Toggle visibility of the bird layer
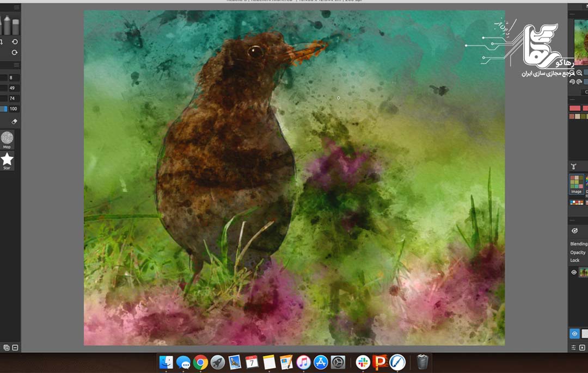Screen dimensions: 588x373 [x=574, y=272]
